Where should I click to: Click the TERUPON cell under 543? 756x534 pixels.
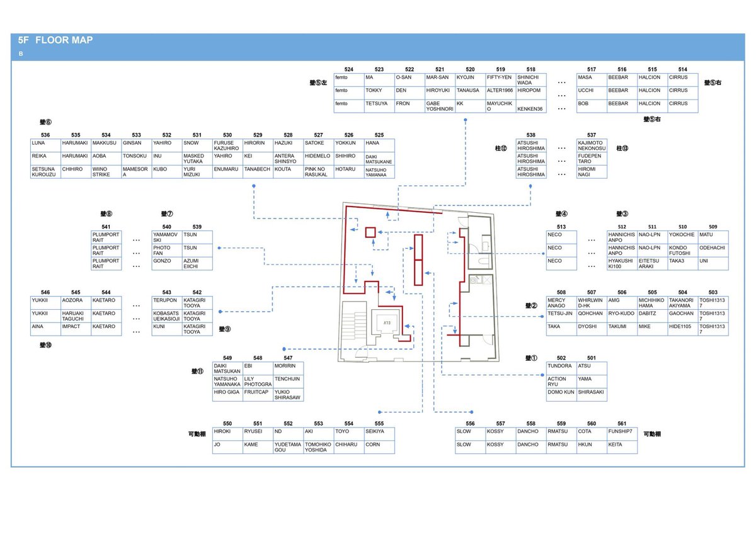coord(167,304)
